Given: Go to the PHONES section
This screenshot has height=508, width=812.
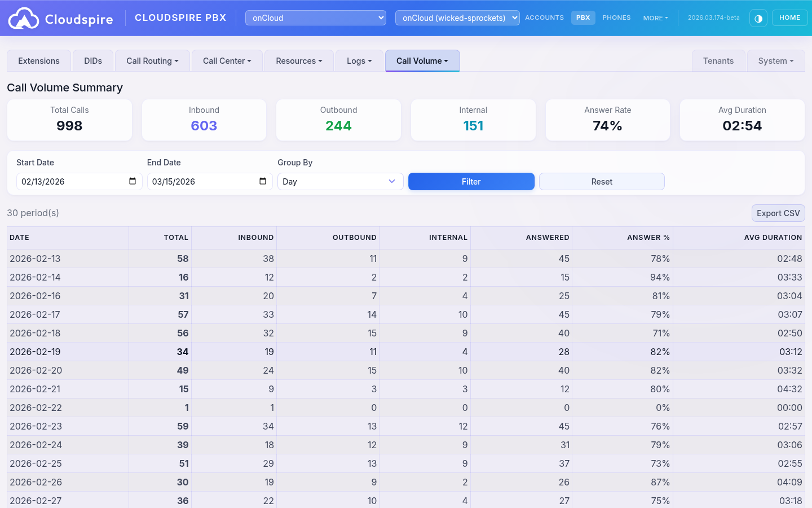Looking at the screenshot, I should coord(616,17).
